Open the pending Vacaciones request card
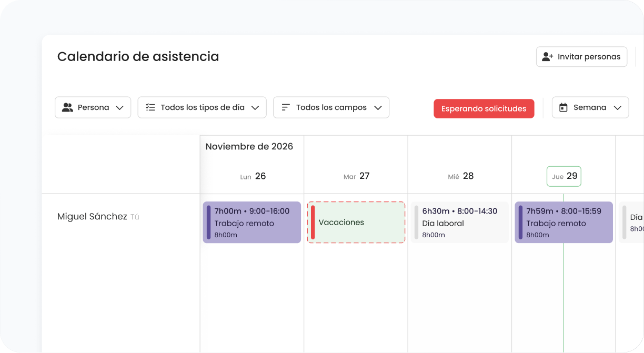Viewport: 644px width, 353px height. (x=356, y=223)
